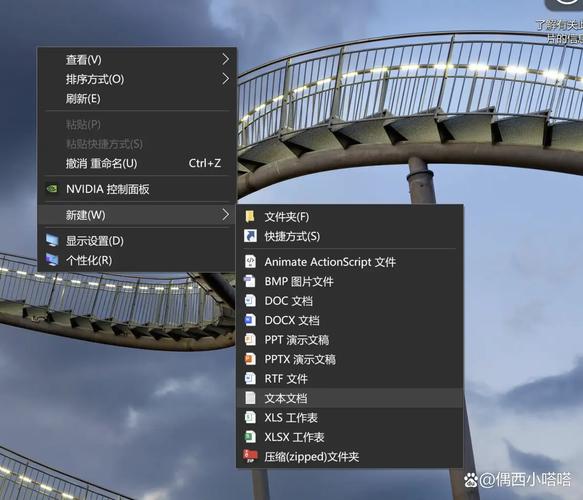Image resolution: width=583 pixels, height=500 pixels.
Task: Create a new DOC 文档
Action: pos(350,301)
